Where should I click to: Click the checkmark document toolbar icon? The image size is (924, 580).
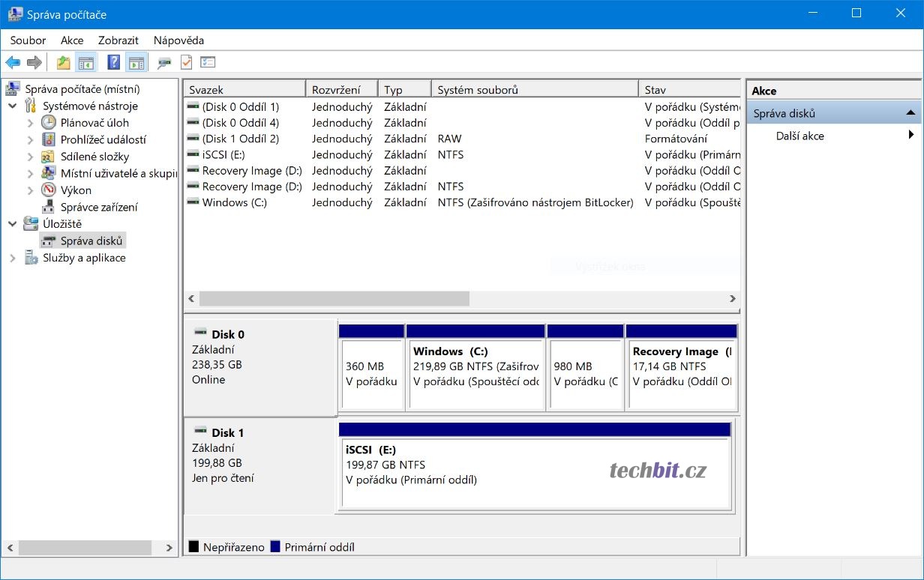pos(186,63)
